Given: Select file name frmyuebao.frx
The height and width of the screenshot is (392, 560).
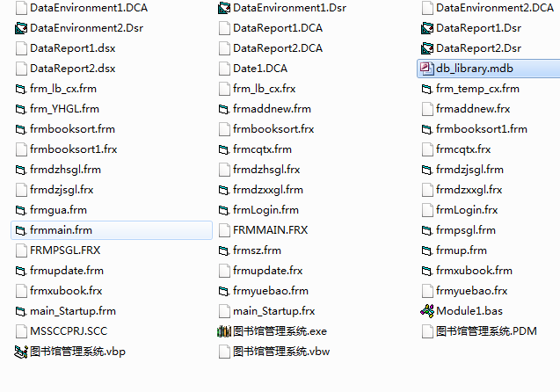Looking at the screenshot, I should (x=471, y=291).
